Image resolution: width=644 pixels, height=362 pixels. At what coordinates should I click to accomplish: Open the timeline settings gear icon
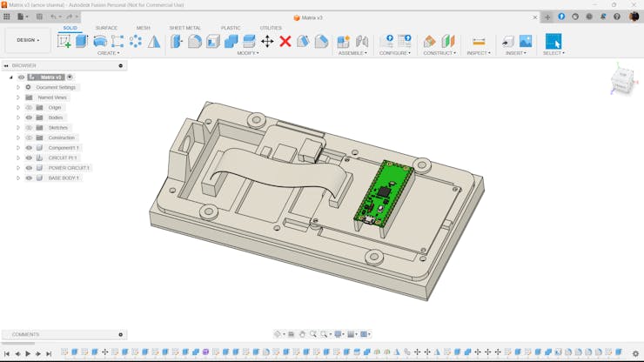coord(635,354)
